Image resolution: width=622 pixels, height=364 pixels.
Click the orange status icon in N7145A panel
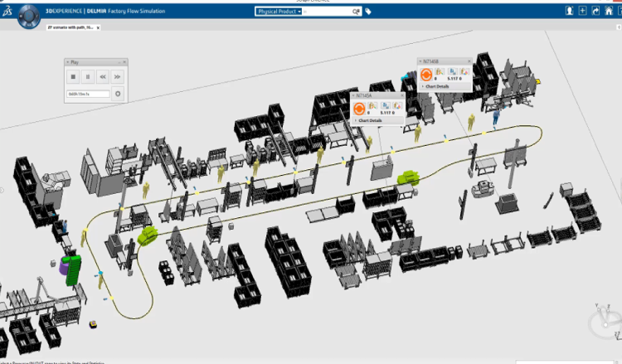359,108
